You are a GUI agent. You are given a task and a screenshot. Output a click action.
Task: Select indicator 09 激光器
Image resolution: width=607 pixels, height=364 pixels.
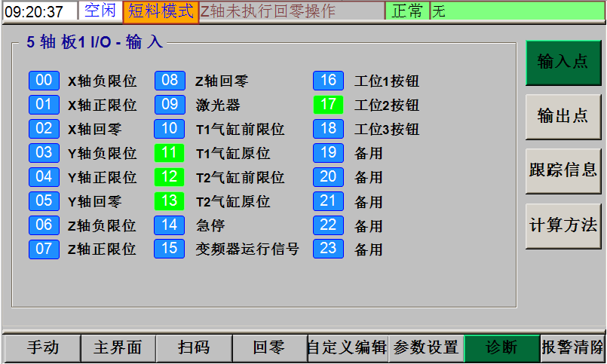click(170, 105)
